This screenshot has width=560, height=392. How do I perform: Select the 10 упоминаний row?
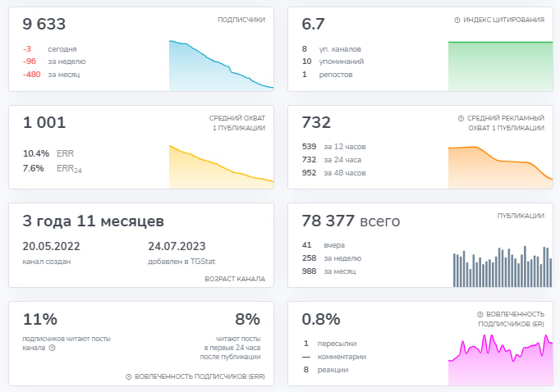(333, 62)
